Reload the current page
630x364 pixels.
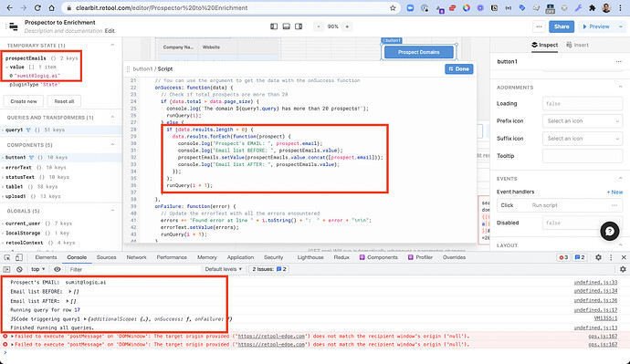tap(37, 7)
